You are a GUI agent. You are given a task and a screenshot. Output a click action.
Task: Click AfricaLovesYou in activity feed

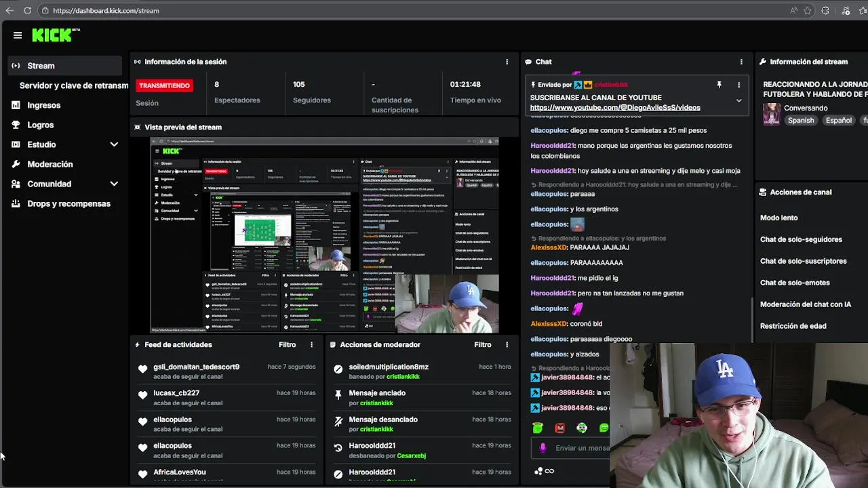pyautogui.click(x=180, y=472)
